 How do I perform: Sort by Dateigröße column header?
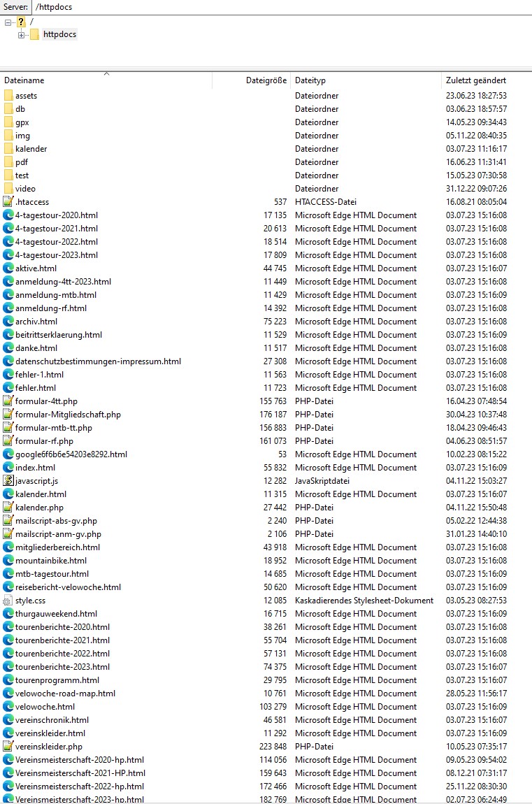(x=266, y=80)
